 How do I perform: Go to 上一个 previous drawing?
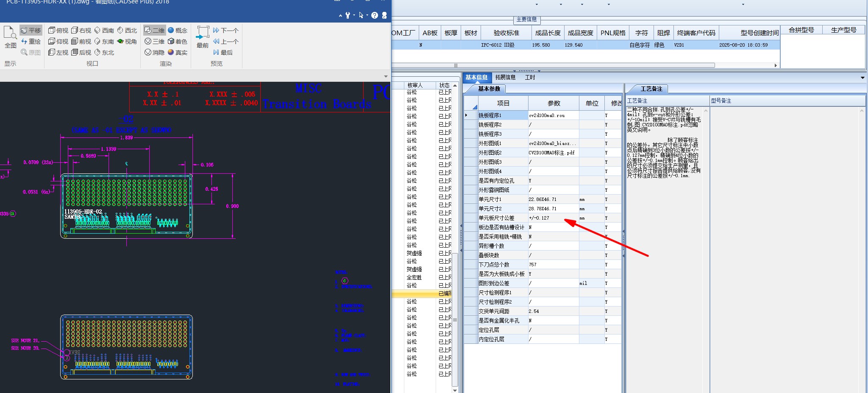pos(226,42)
